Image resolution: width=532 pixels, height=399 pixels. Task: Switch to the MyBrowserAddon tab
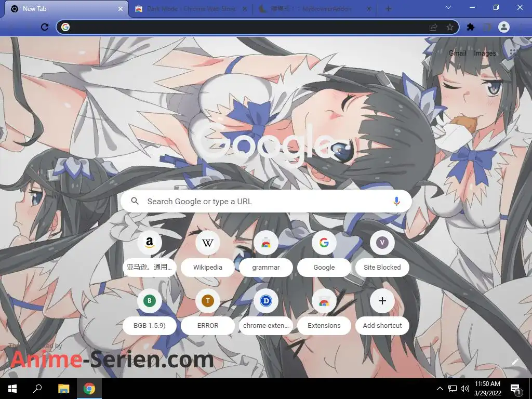[x=314, y=9]
